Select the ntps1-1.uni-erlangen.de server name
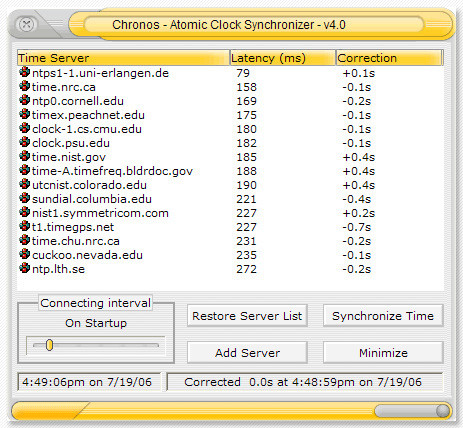This screenshot has height=428, width=463. click(x=100, y=73)
